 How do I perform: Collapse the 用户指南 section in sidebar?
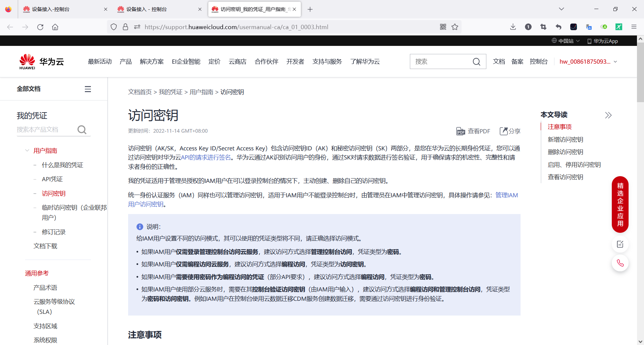point(27,150)
